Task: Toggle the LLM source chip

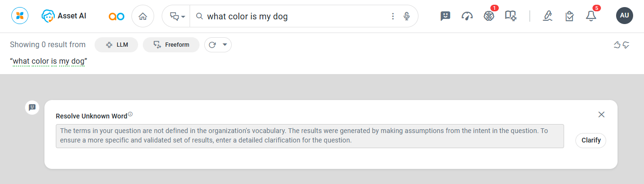Action: pos(116,45)
